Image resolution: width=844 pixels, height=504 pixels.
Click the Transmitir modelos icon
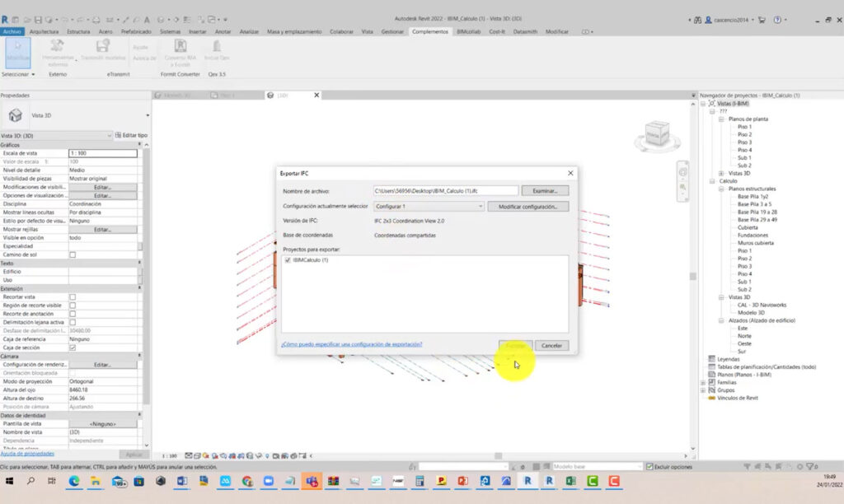[x=105, y=49]
